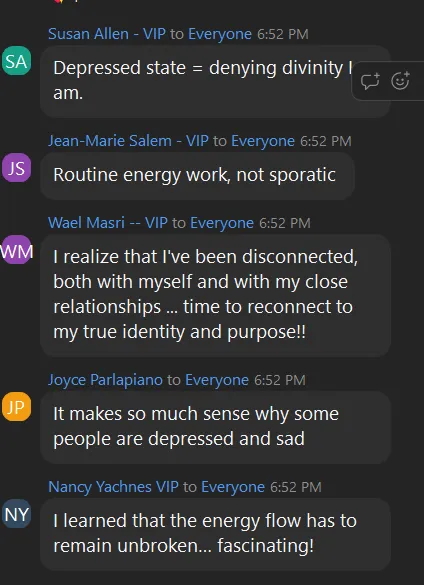Click the 'It makes so much sense' message
This screenshot has width=424, height=585.
pyautogui.click(x=215, y=427)
